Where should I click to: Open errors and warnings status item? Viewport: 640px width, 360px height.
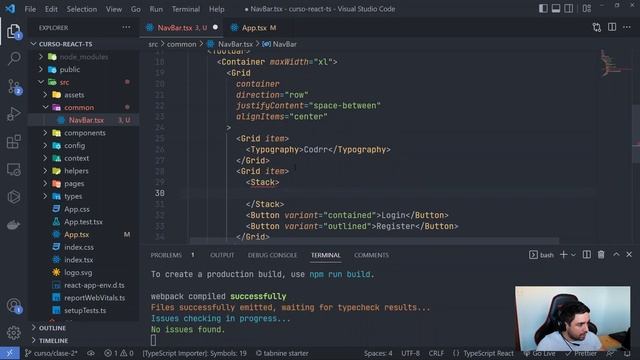(119, 353)
